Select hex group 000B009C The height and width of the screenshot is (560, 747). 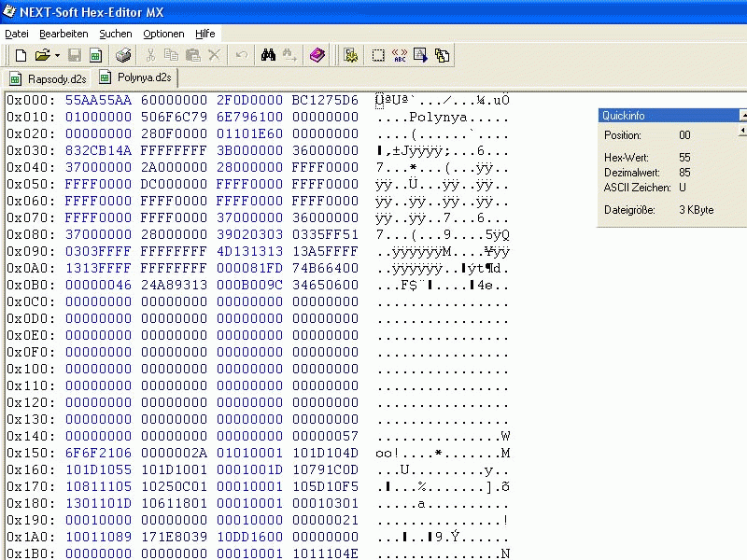coord(249,285)
